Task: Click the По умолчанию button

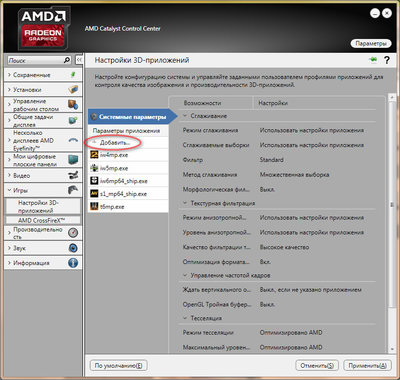Action: [x=118, y=365]
